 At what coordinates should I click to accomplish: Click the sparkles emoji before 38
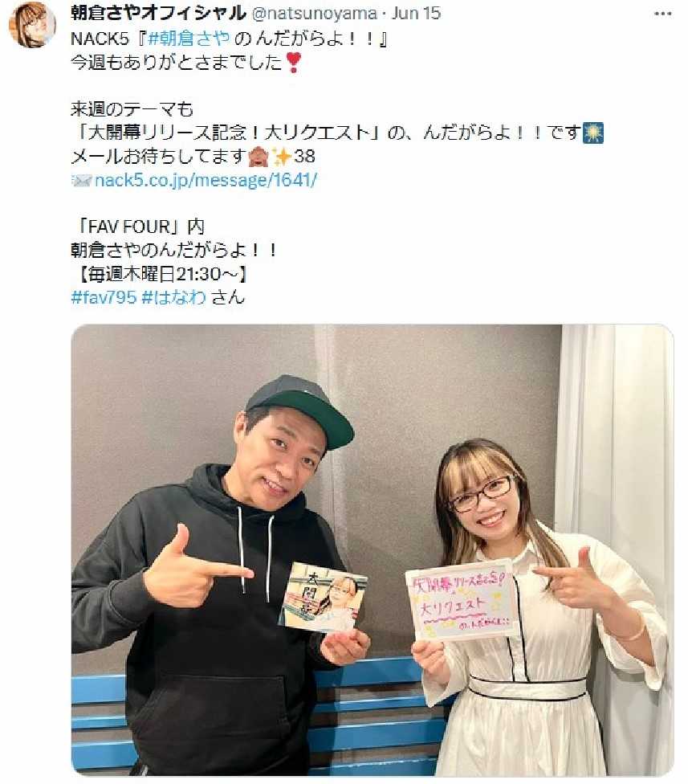pos(282,157)
